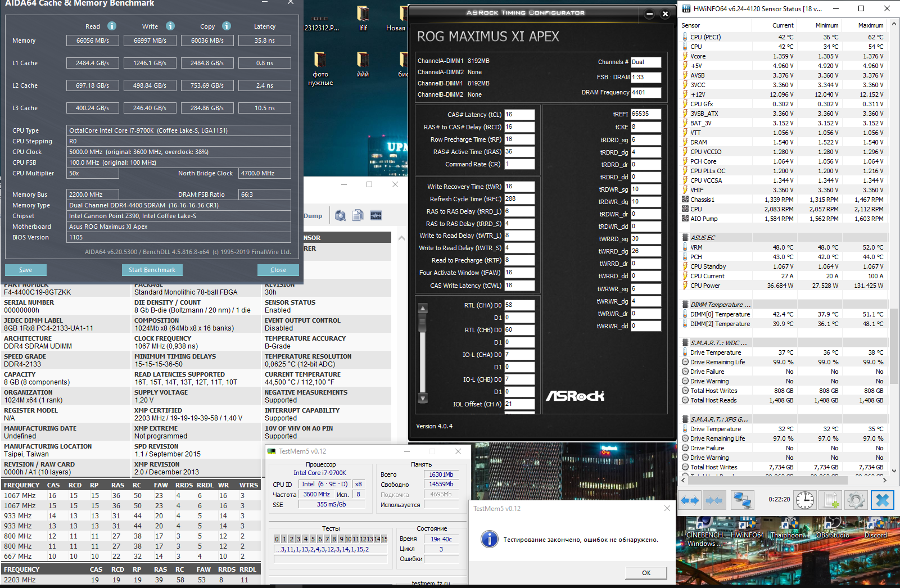Click the Refresh Cycle Time (tRFC) field
900x588 pixels.
tap(519, 199)
